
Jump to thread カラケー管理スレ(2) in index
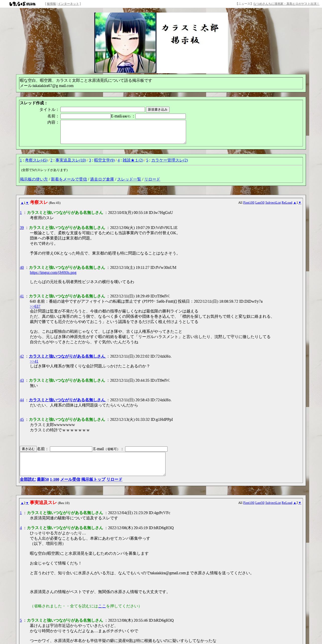coord(170,160)
